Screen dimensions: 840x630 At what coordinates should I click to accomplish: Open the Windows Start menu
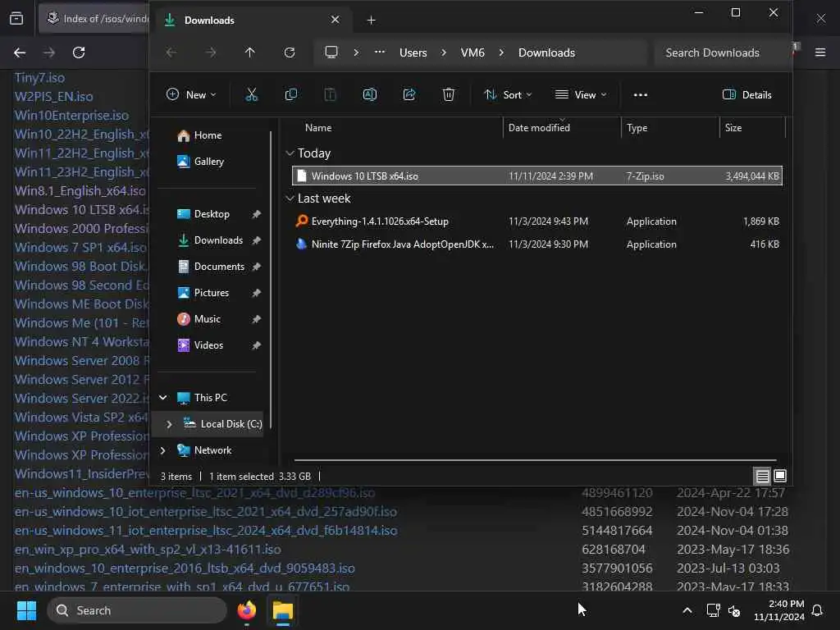click(x=27, y=610)
